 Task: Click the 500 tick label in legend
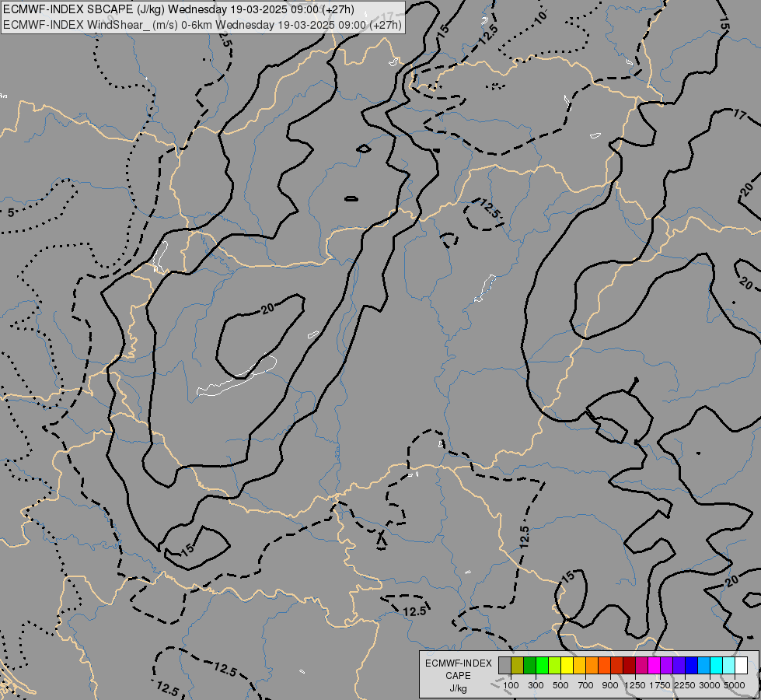[560, 685]
